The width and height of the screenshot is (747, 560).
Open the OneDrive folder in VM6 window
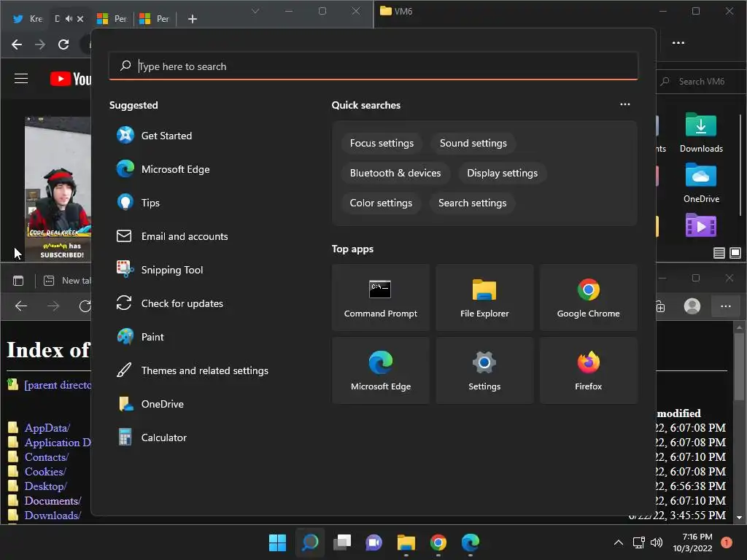(x=701, y=183)
